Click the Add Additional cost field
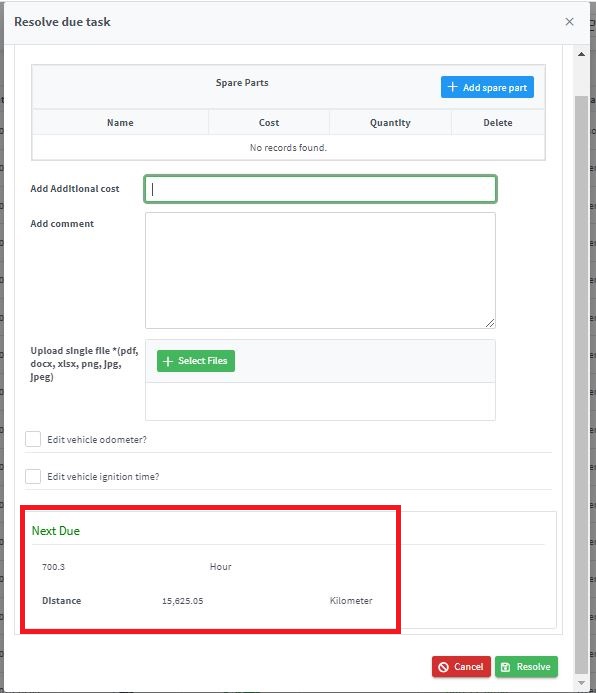This screenshot has width=596, height=693. point(320,189)
